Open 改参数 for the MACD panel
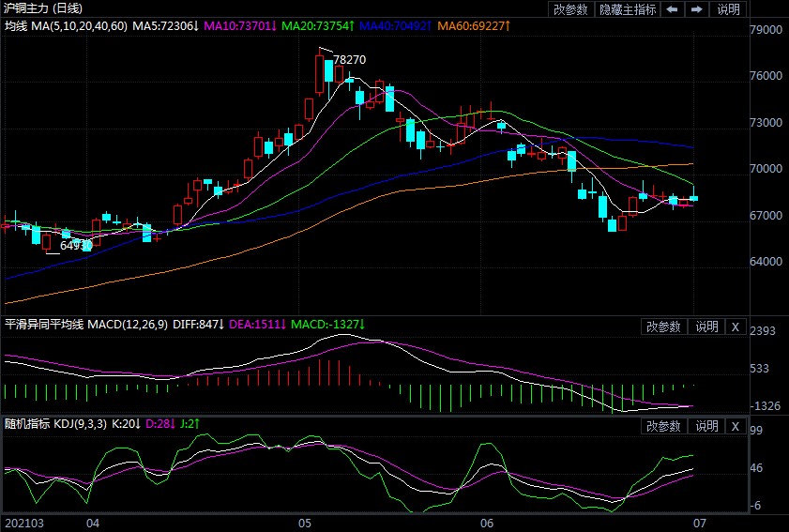This screenshot has height=532, width=789. 664,327
